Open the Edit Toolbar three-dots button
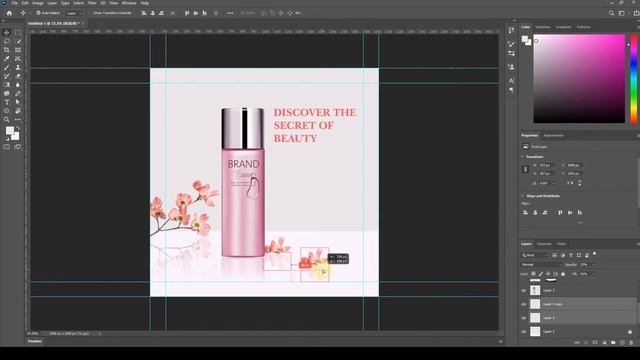 [x=18, y=120]
